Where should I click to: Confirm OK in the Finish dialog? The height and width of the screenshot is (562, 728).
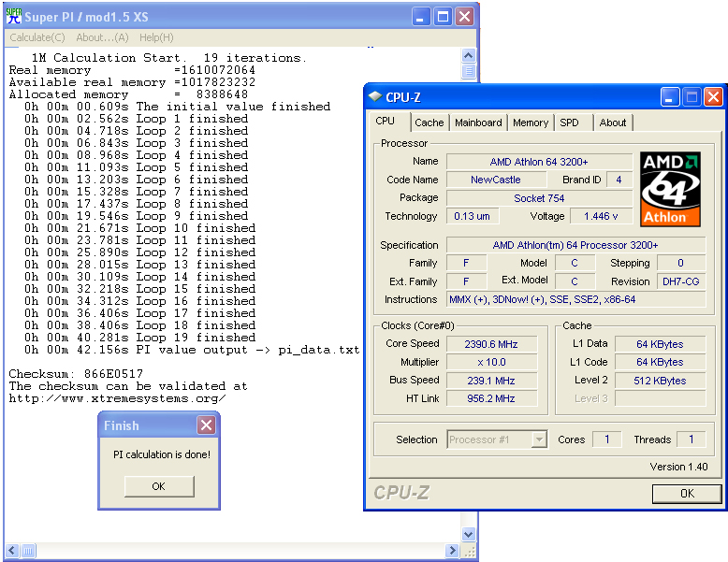coord(159,486)
